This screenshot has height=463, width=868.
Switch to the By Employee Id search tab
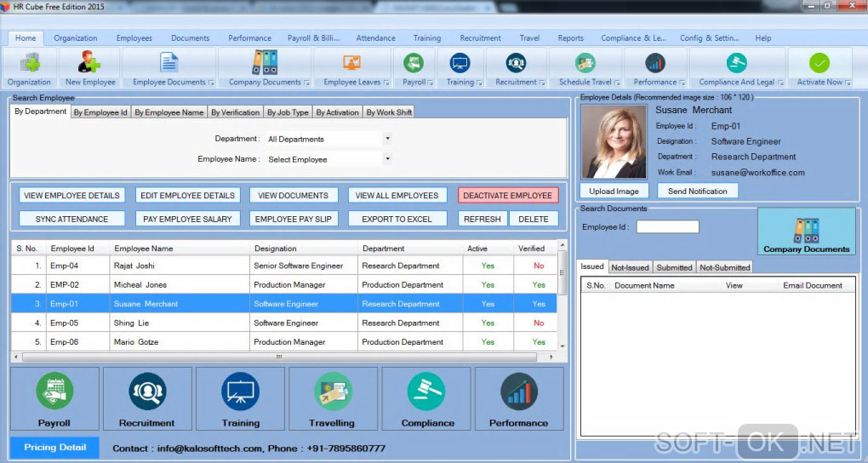click(x=100, y=112)
